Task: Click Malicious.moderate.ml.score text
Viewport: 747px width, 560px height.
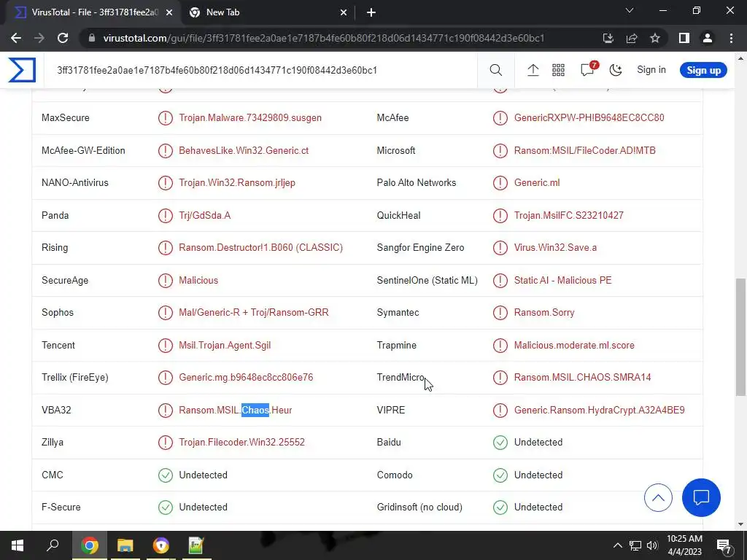Action: click(574, 345)
